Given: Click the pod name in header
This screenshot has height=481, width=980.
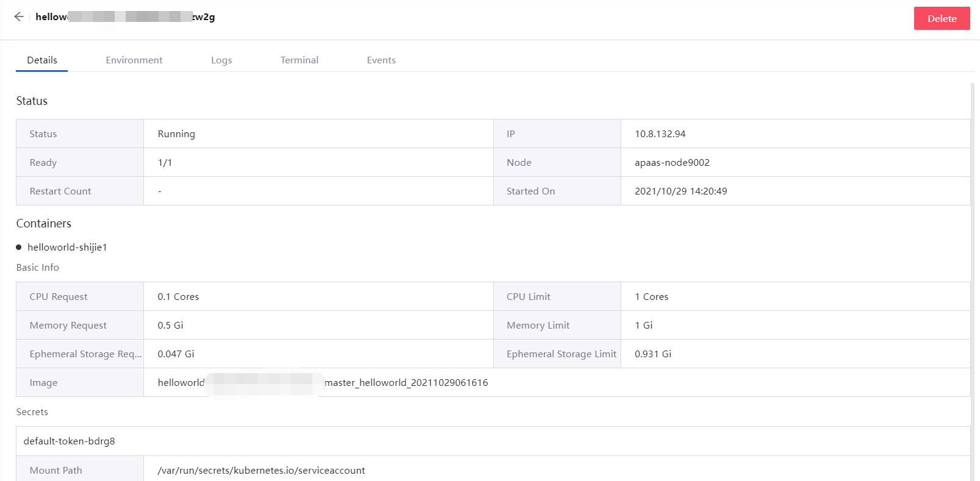Looking at the screenshot, I should pyautogui.click(x=125, y=17).
